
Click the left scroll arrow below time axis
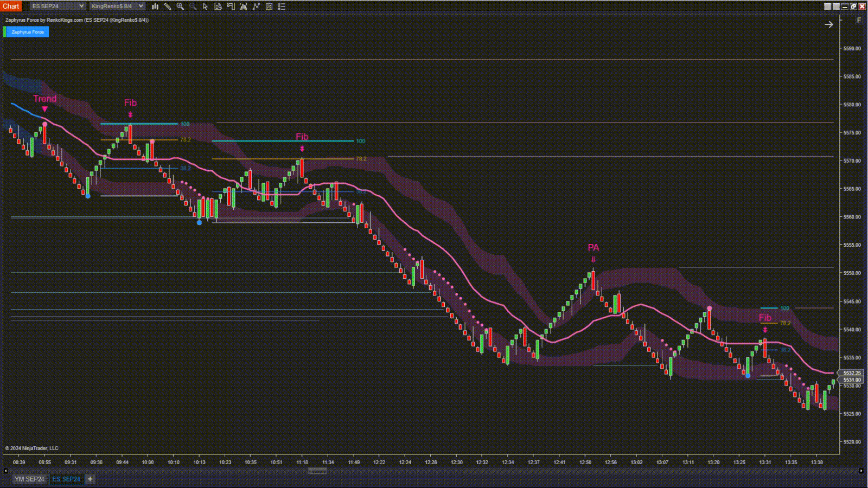(6, 471)
